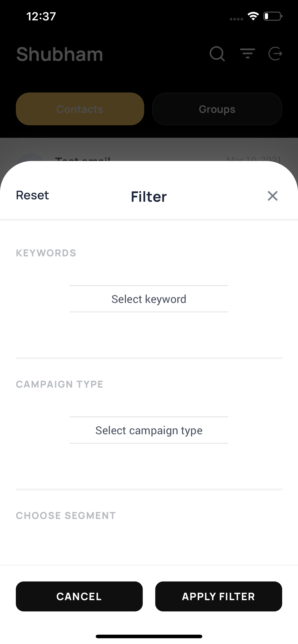Click the APPLY FILTER button
This screenshot has width=298, height=644.
(x=218, y=596)
